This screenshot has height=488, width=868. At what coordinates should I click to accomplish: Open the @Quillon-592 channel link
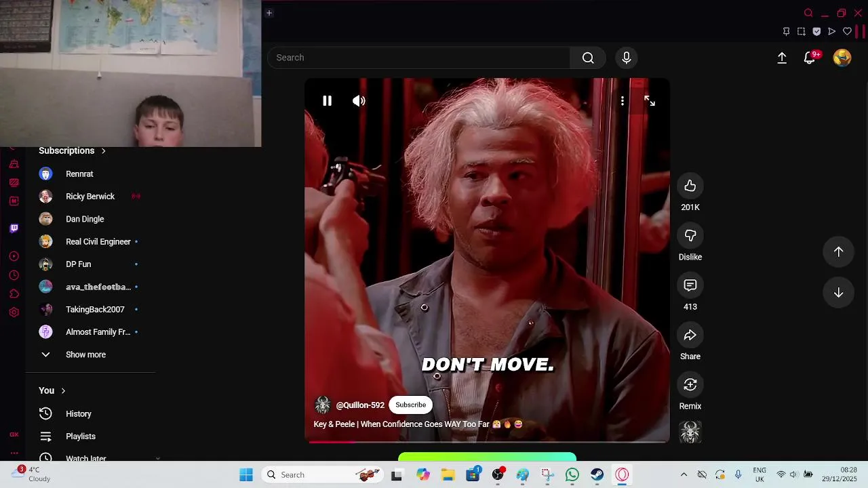point(360,405)
